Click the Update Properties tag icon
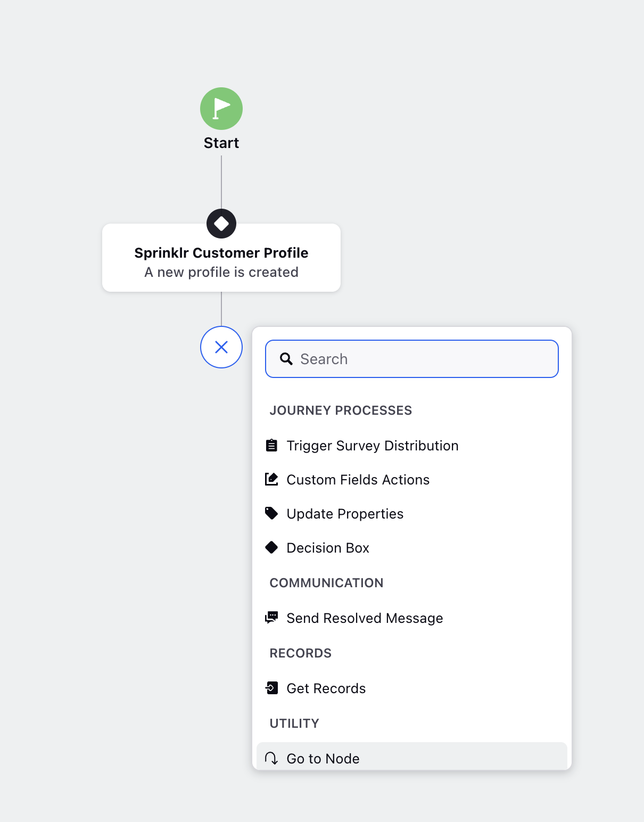The height and width of the screenshot is (822, 644). pyautogui.click(x=271, y=513)
